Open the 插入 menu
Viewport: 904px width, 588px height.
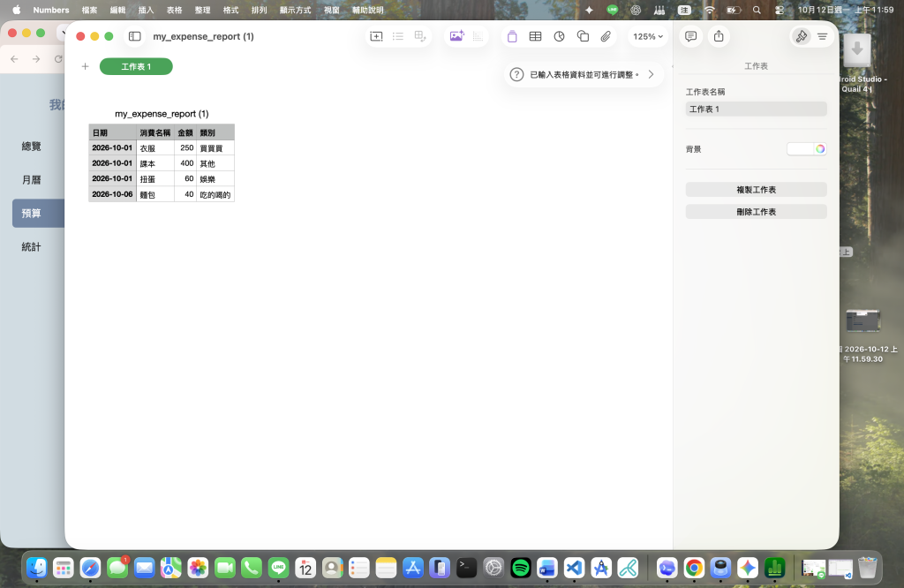click(x=146, y=10)
